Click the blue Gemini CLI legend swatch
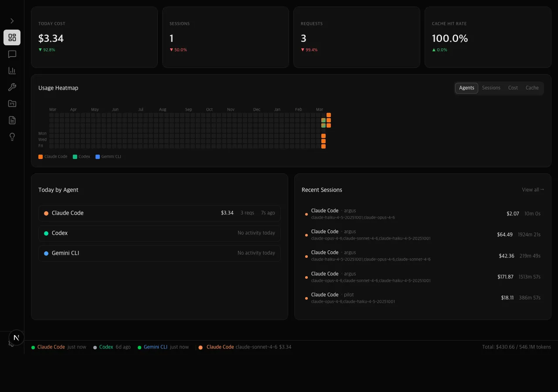 (x=98, y=157)
